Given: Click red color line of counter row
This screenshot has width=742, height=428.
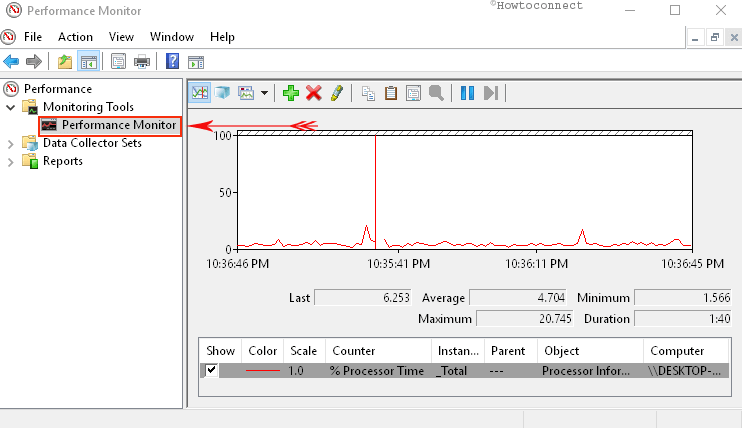Looking at the screenshot, I should 263,370.
